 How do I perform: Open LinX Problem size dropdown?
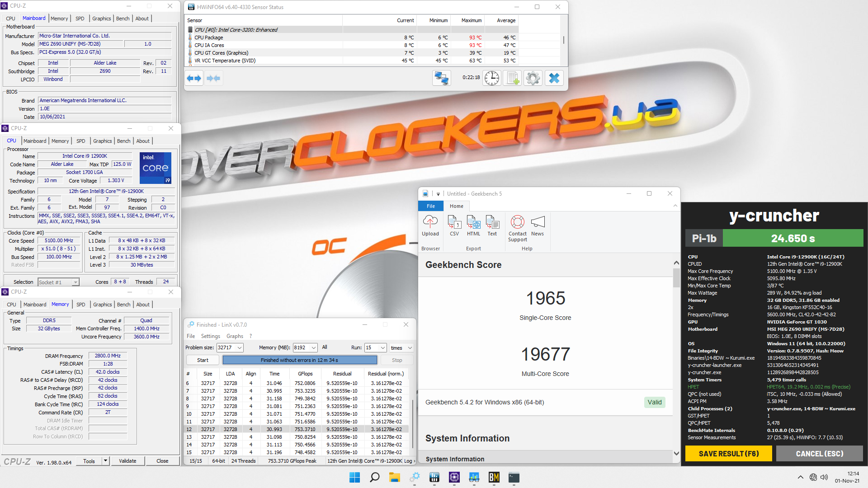240,348
